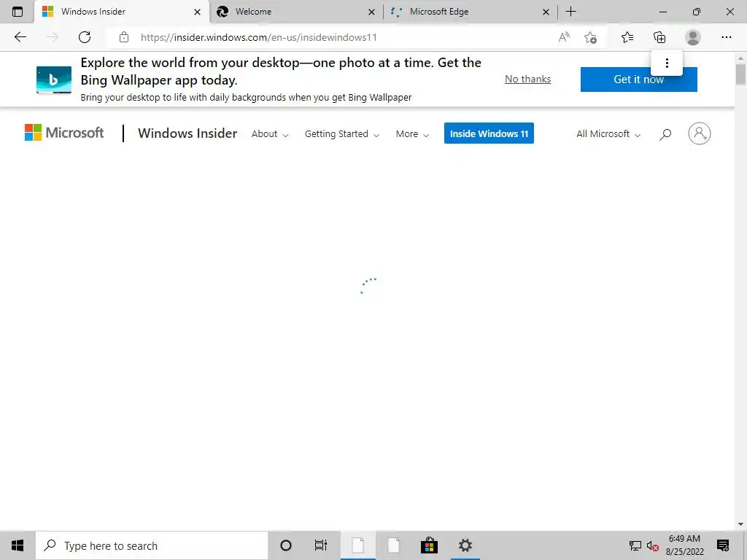Click the Bing Wallpaper app thumbnail
747x560 pixels.
tap(54, 80)
